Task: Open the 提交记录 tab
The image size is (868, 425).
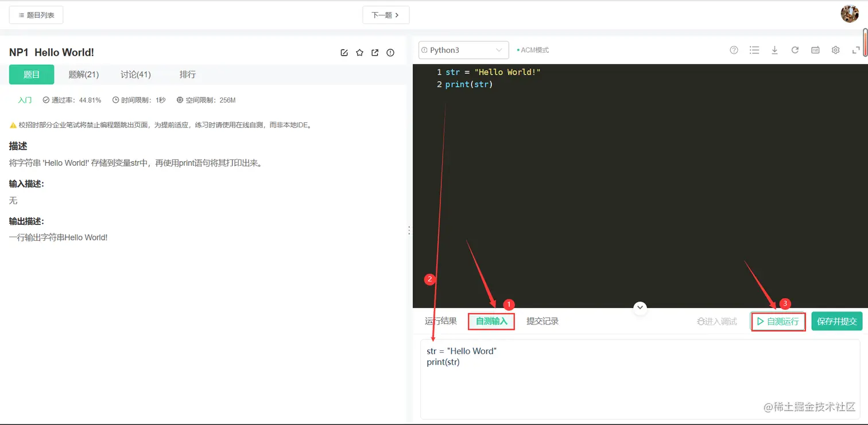Action: 542,321
